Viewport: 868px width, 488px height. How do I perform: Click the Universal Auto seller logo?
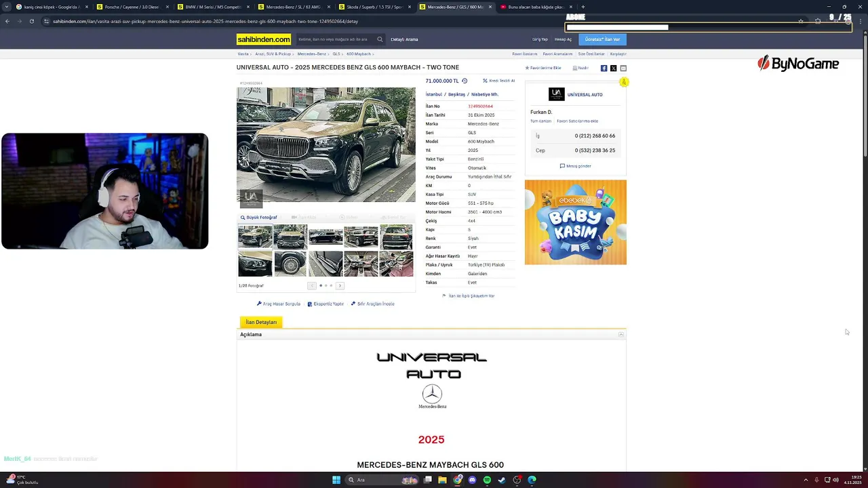[x=556, y=94]
